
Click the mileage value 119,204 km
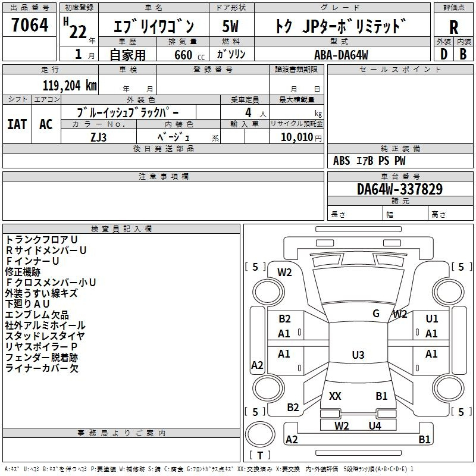coord(70,85)
